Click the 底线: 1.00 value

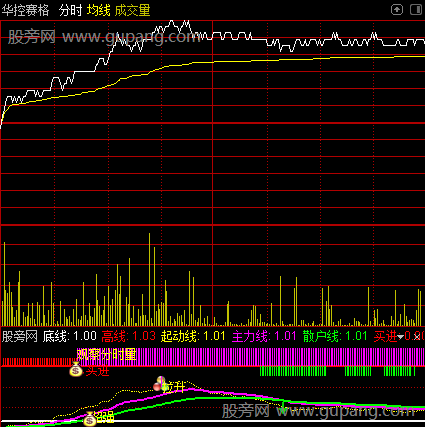point(70,336)
